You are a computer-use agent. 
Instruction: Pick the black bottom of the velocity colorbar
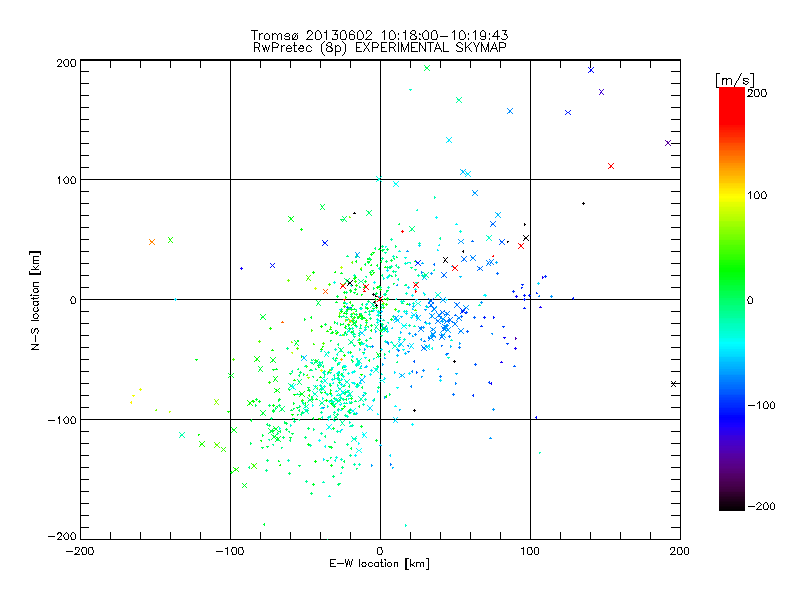click(x=732, y=503)
